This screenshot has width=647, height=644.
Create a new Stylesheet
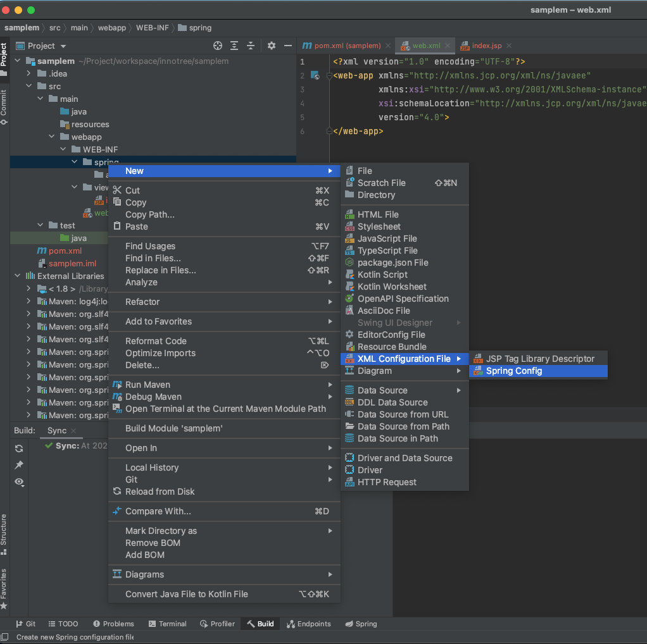(405, 226)
